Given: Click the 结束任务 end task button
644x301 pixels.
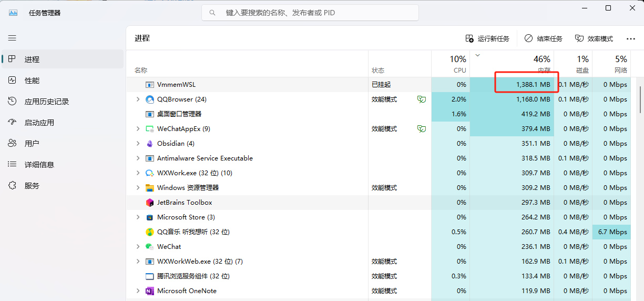Looking at the screenshot, I should (544, 39).
